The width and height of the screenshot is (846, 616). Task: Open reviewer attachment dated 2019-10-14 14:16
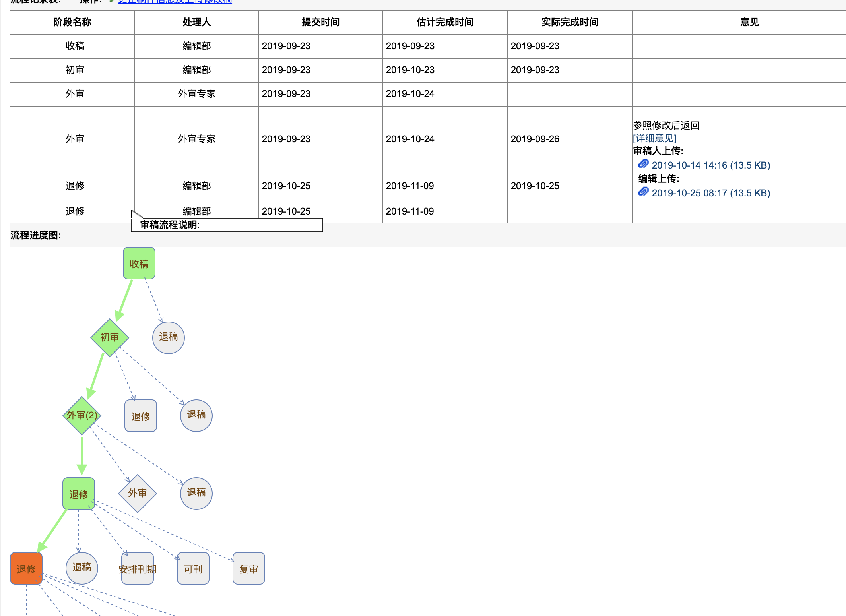(710, 165)
